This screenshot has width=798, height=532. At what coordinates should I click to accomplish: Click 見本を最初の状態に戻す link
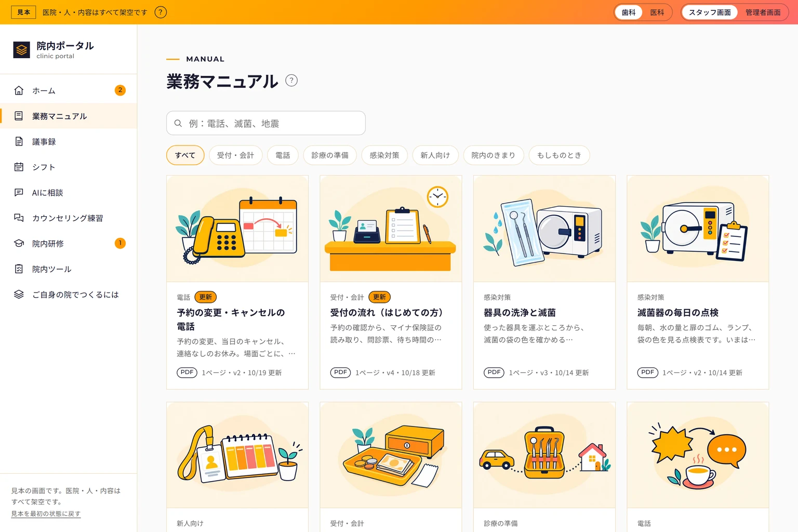point(46,514)
